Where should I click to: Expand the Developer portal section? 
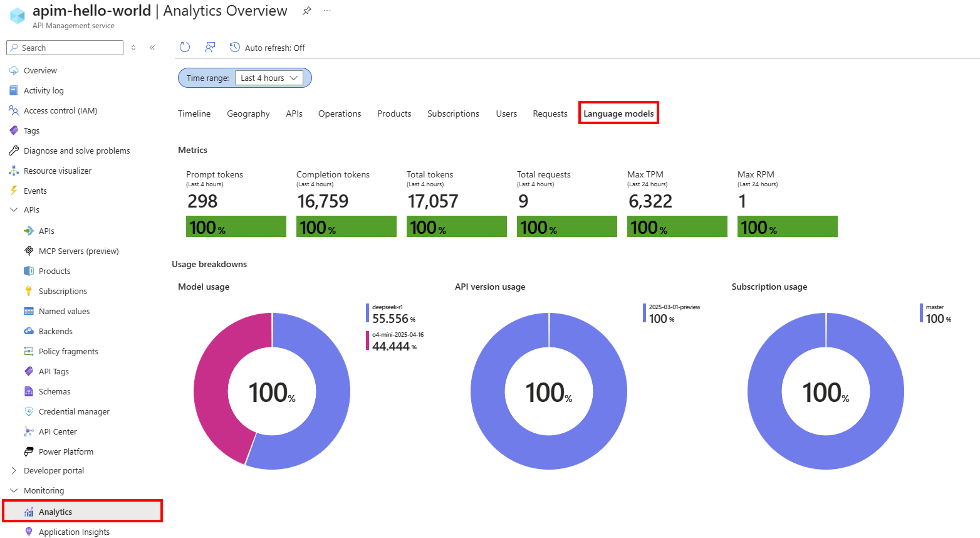tap(13, 470)
